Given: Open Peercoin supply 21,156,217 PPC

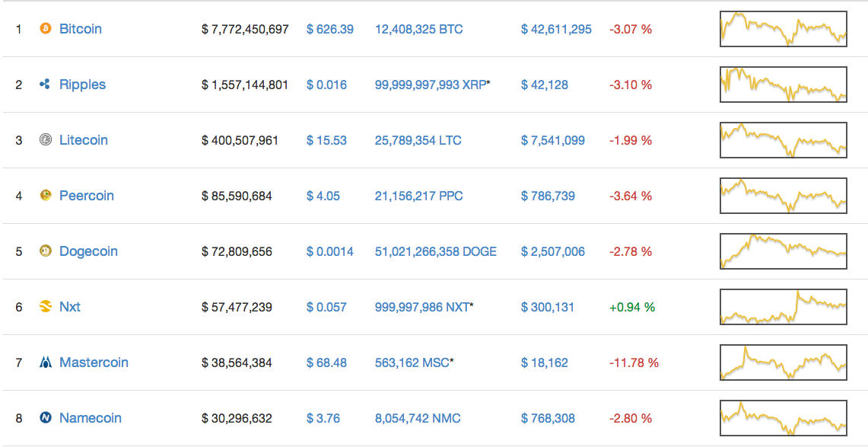Looking at the screenshot, I should click(x=419, y=196).
